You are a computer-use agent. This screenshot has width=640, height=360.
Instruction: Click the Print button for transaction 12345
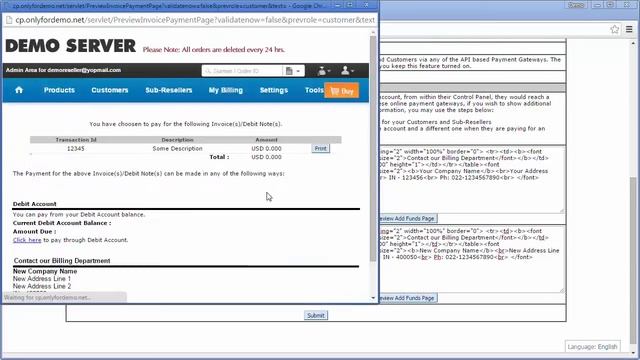320,149
